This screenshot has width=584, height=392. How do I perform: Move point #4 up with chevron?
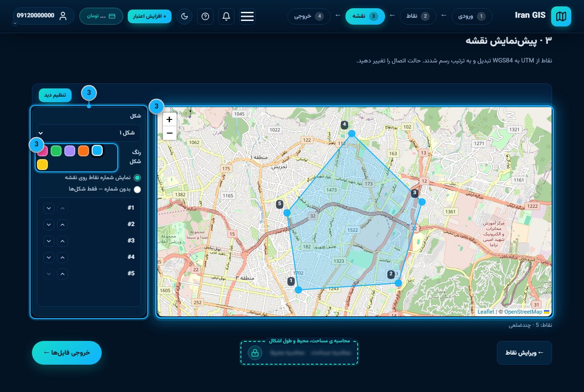(63, 257)
